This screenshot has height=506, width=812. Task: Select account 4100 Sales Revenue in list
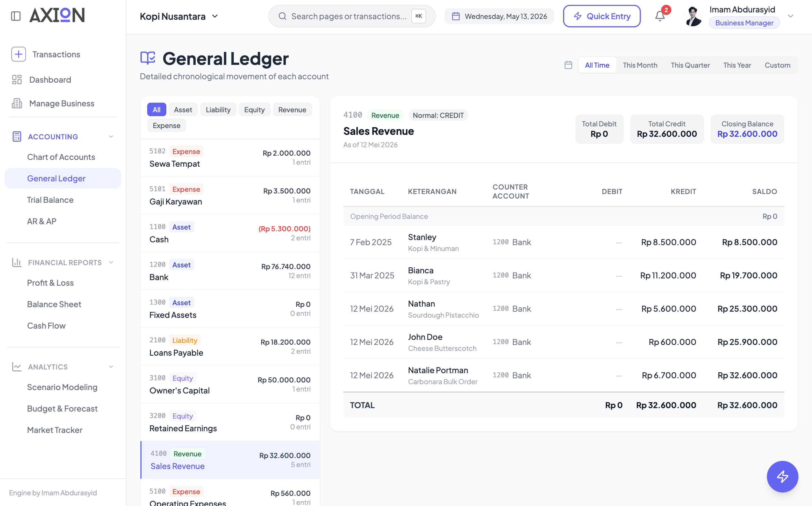tap(230, 460)
